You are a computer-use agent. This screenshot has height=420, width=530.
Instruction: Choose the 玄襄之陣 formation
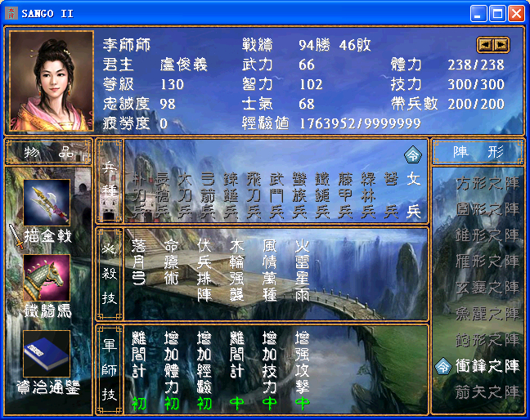(x=487, y=288)
